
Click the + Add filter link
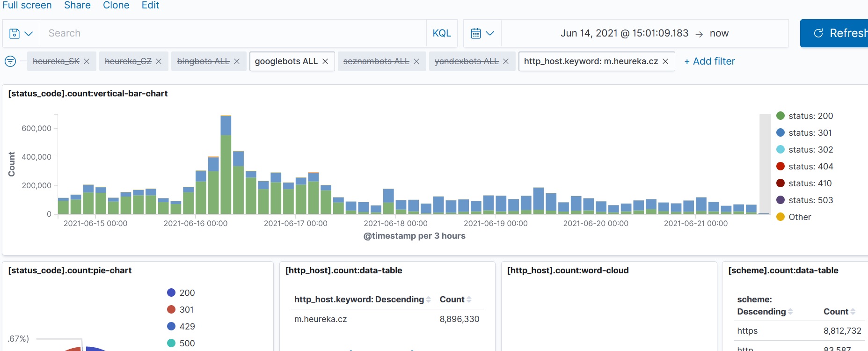coord(709,61)
